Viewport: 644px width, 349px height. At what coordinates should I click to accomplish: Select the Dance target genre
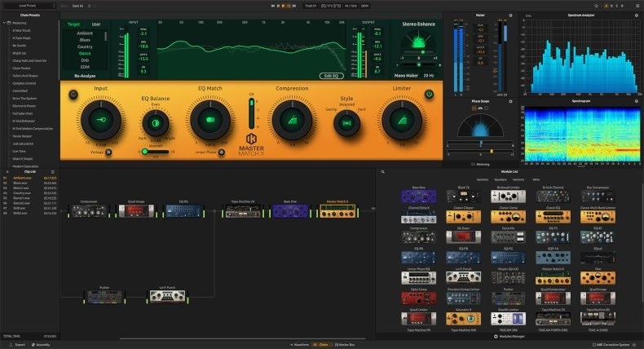84,53
